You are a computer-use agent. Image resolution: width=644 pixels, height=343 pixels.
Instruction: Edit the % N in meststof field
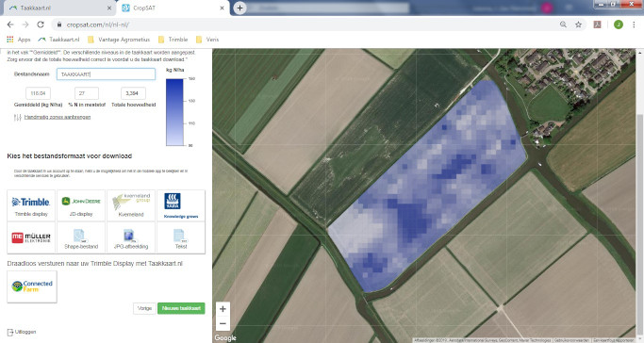[87, 93]
